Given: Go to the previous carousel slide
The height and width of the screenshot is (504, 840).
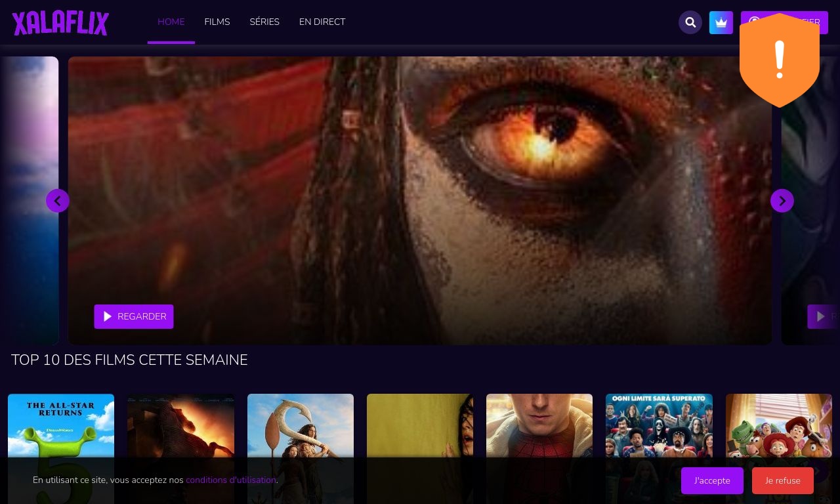Looking at the screenshot, I should 58,201.
